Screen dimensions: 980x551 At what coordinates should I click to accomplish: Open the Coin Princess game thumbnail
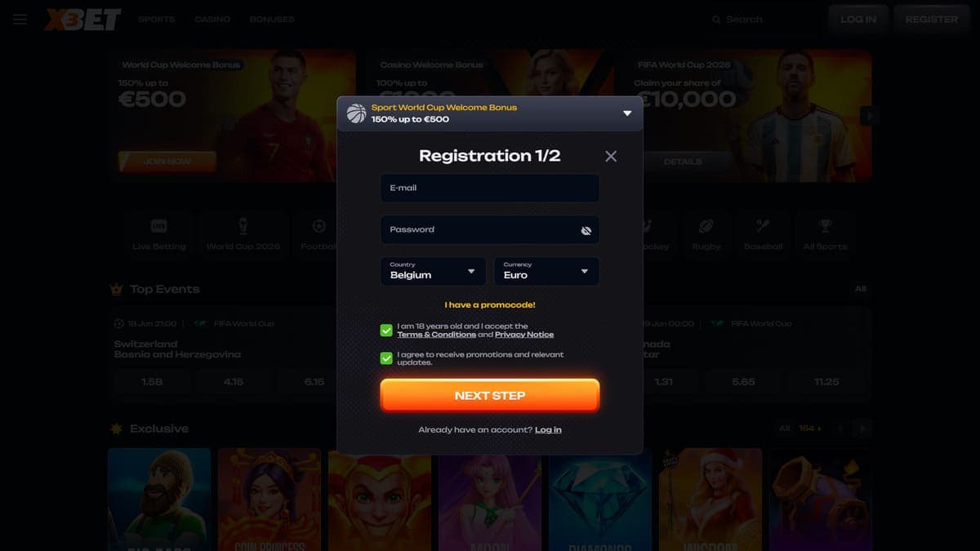tap(269, 500)
